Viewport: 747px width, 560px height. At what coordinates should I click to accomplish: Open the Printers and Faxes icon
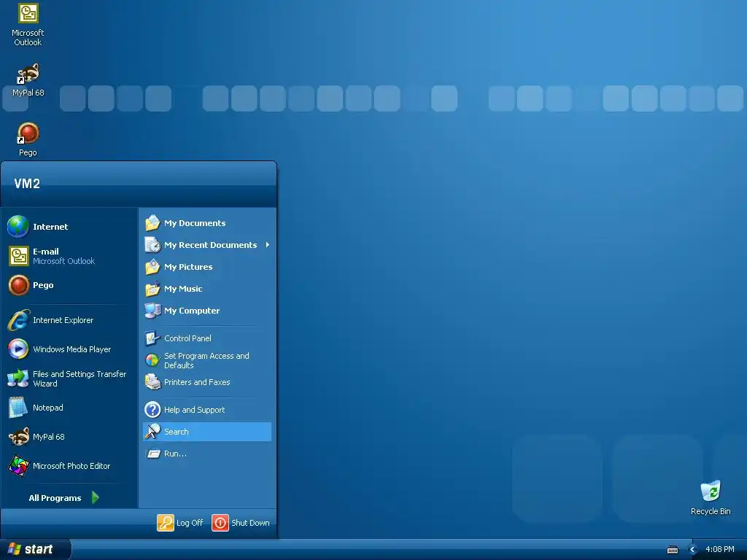[152, 382]
